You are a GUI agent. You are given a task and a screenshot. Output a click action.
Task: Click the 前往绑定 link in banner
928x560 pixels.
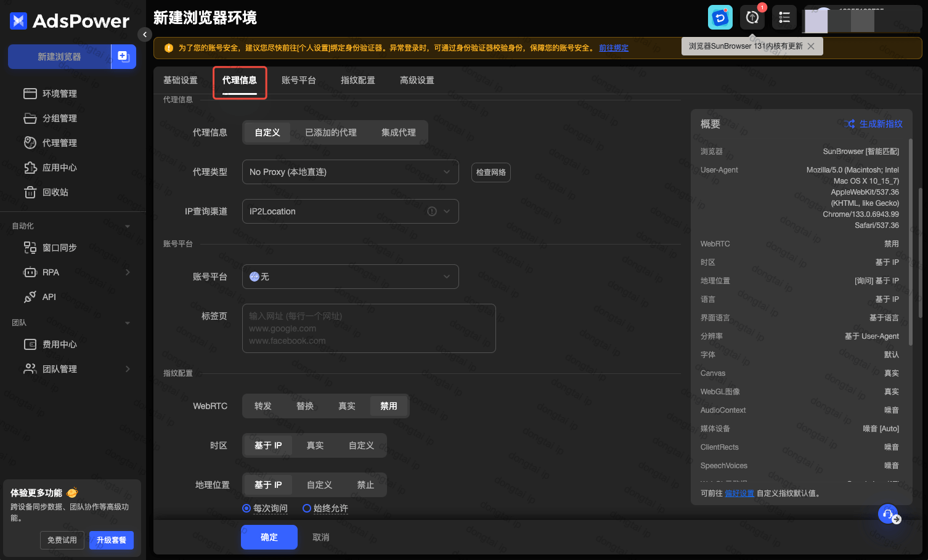[614, 48]
